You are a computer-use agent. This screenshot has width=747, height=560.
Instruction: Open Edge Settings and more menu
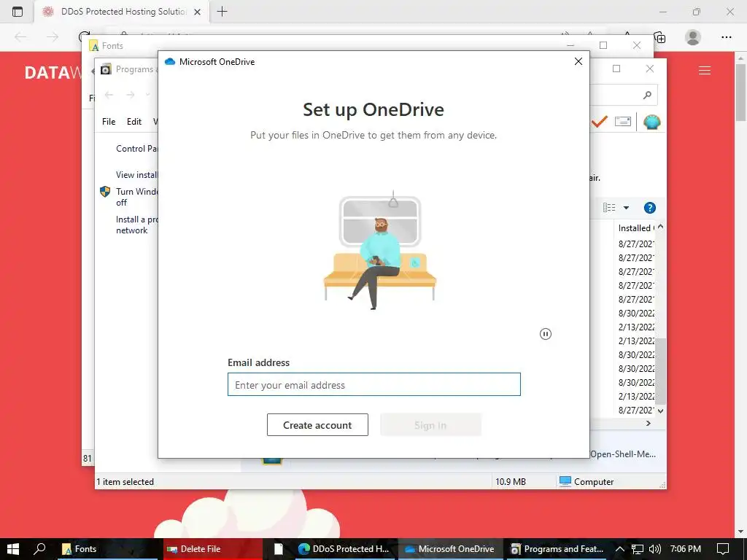click(x=726, y=37)
